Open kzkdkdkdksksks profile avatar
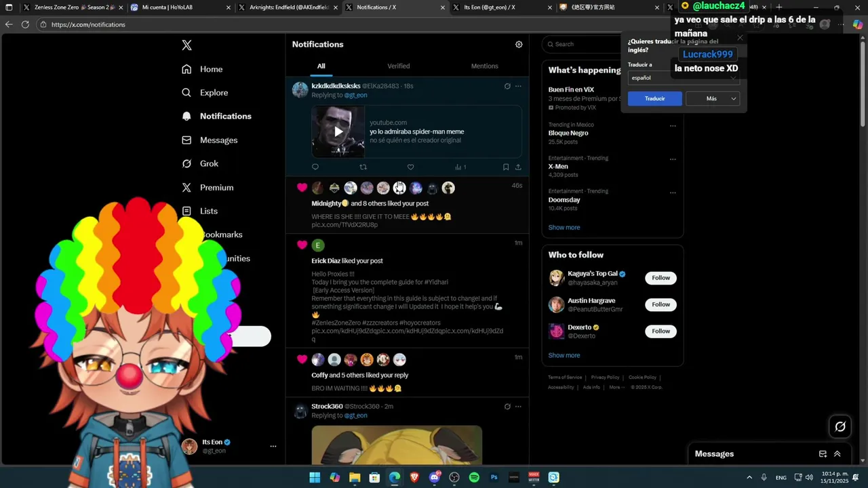 click(x=300, y=90)
